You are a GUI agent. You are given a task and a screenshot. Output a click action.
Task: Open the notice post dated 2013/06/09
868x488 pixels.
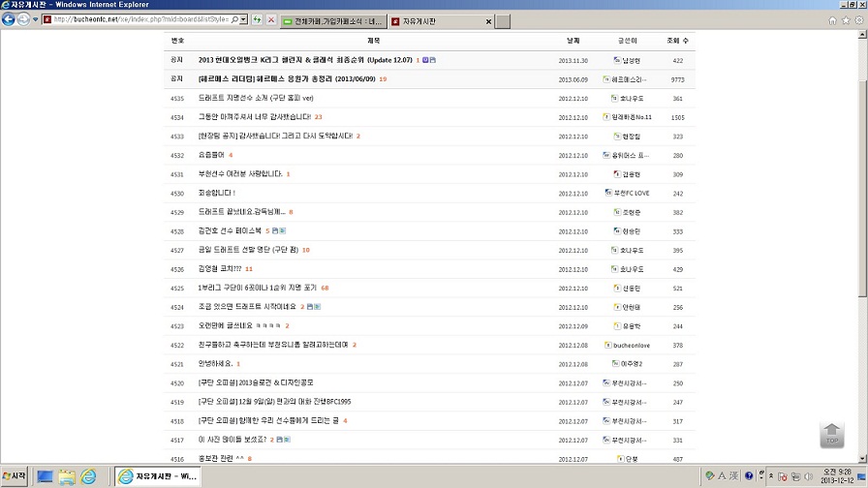coord(287,79)
